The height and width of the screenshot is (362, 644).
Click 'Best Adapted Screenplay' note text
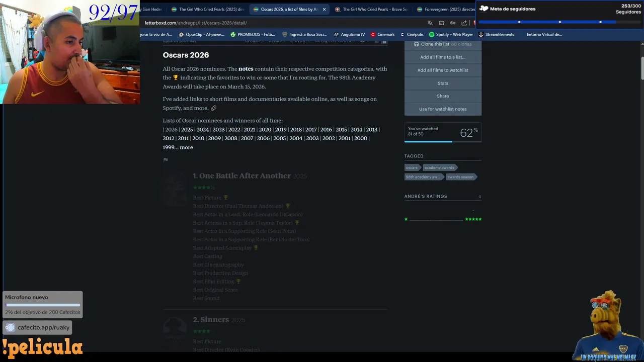point(222,248)
